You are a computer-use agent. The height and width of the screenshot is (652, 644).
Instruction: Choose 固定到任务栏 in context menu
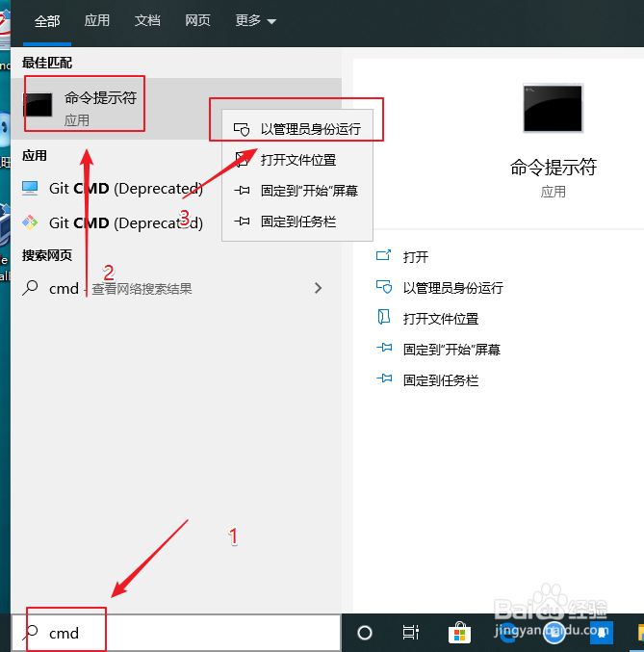297,222
